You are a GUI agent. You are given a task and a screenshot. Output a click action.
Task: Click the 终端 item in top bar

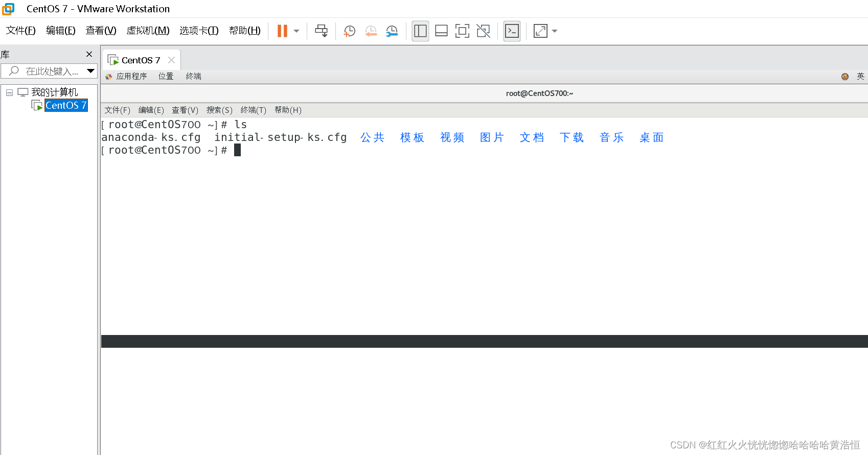coord(193,77)
